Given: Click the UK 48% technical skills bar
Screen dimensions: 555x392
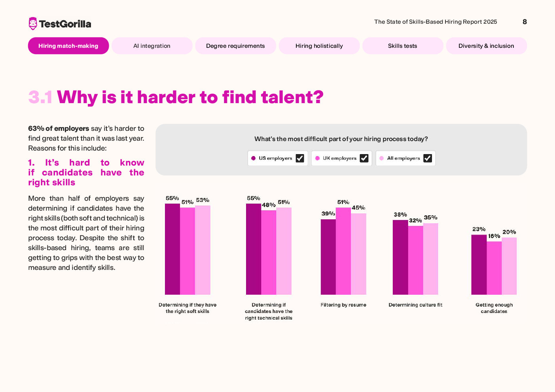Looking at the screenshot, I should click(269, 253).
